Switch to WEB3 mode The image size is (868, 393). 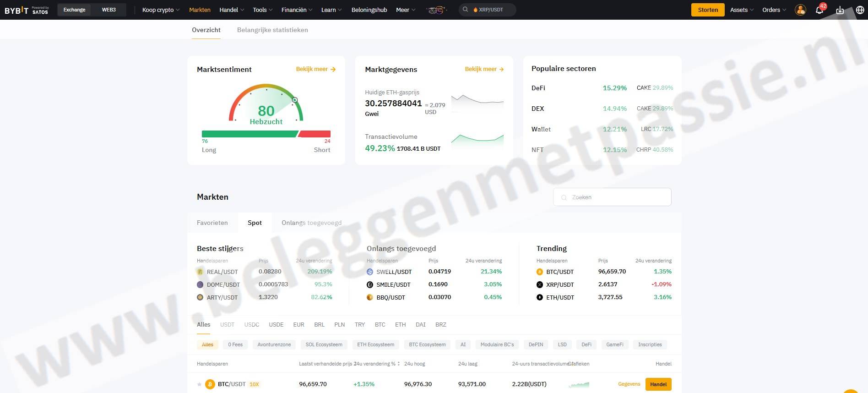pyautogui.click(x=108, y=10)
